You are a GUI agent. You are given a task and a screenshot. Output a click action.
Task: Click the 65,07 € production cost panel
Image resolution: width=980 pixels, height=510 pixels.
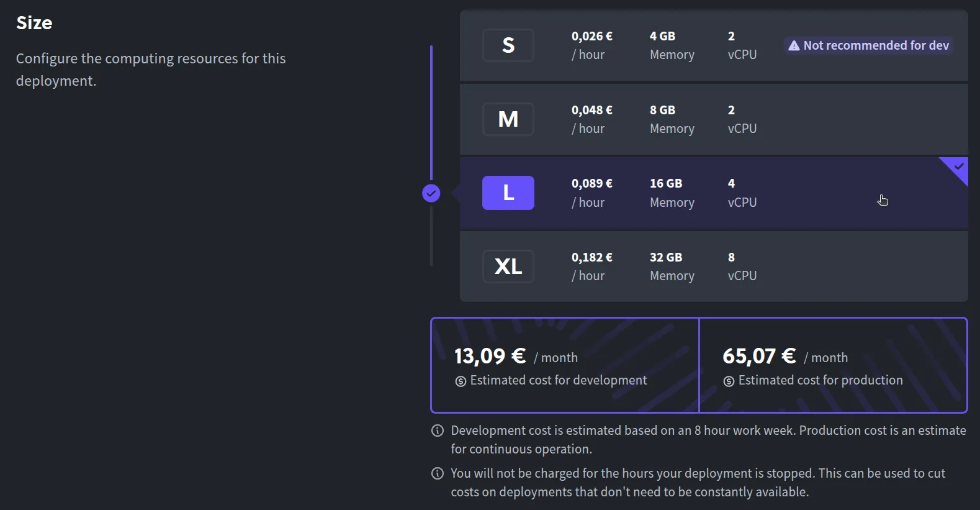[833, 365]
